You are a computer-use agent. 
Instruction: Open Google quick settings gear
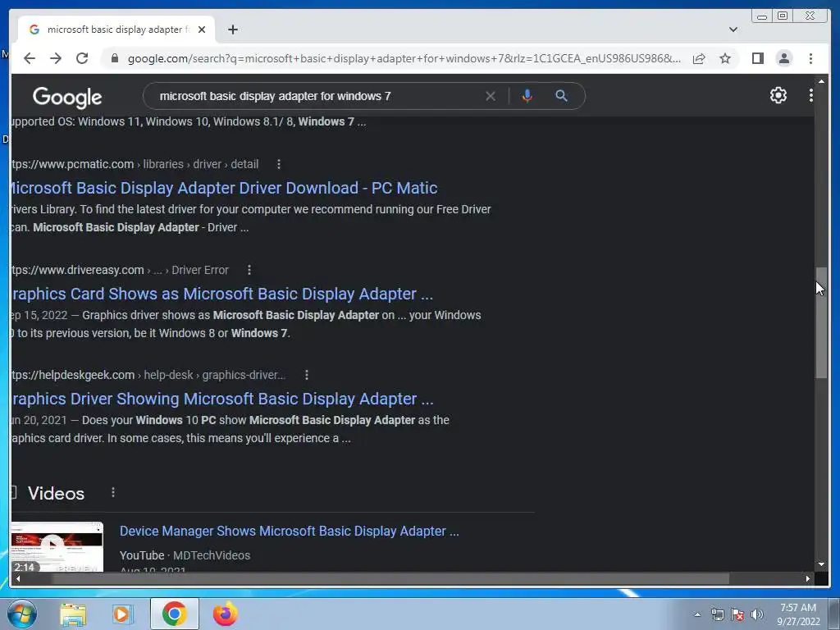pyautogui.click(x=778, y=95)
